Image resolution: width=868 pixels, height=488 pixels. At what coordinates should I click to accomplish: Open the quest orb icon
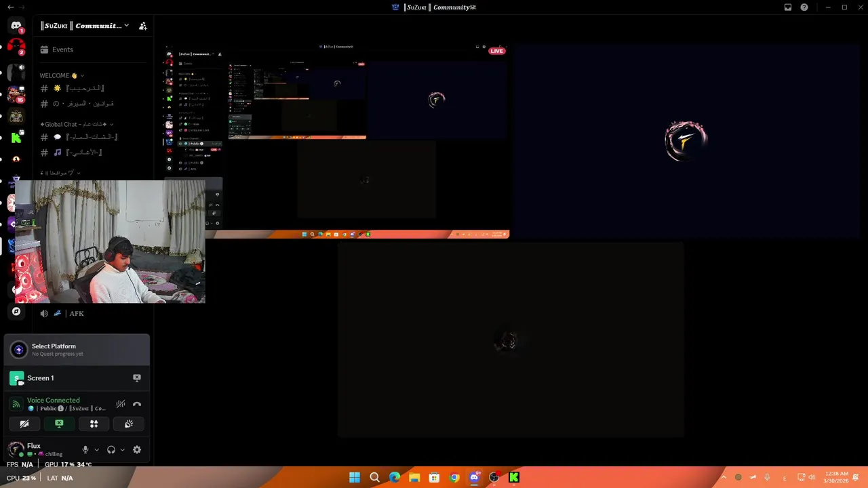coord(19,350)
